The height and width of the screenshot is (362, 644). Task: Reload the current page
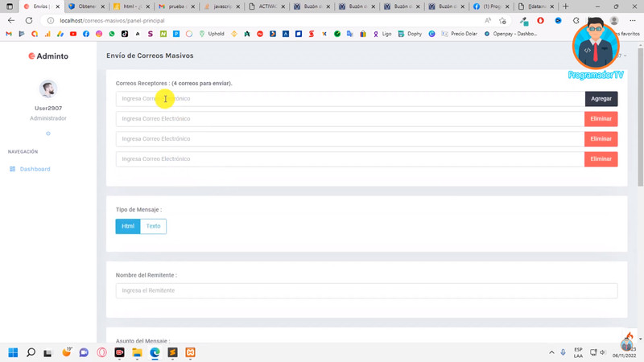[29, 21]
